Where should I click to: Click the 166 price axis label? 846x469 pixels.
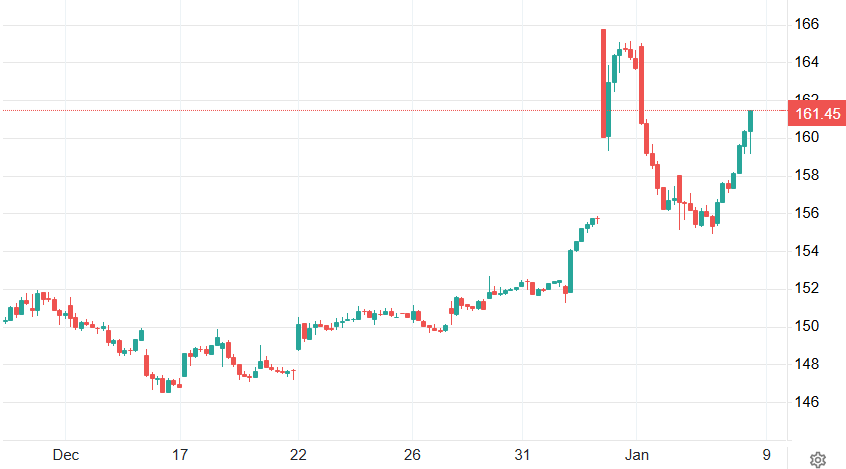coord(807,24)
